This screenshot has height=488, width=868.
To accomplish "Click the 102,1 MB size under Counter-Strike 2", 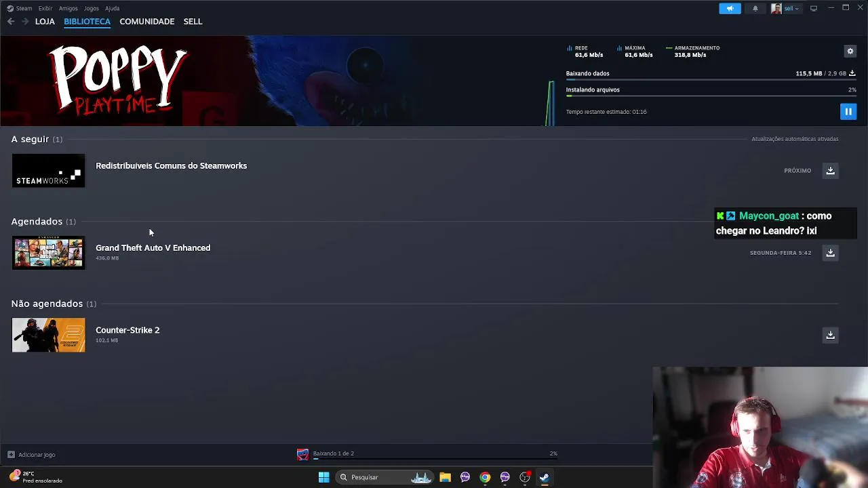I will (106, 340).
